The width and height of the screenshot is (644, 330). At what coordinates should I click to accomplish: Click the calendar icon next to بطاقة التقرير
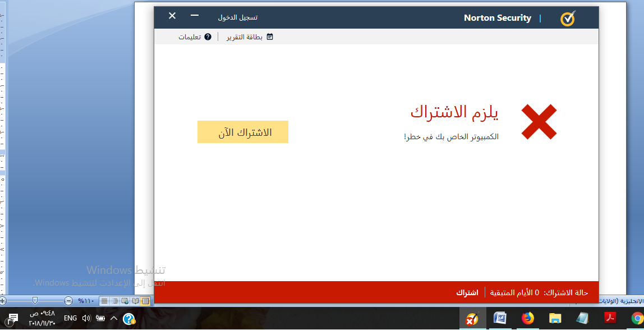pyautogui.click(x=270, y=37)
